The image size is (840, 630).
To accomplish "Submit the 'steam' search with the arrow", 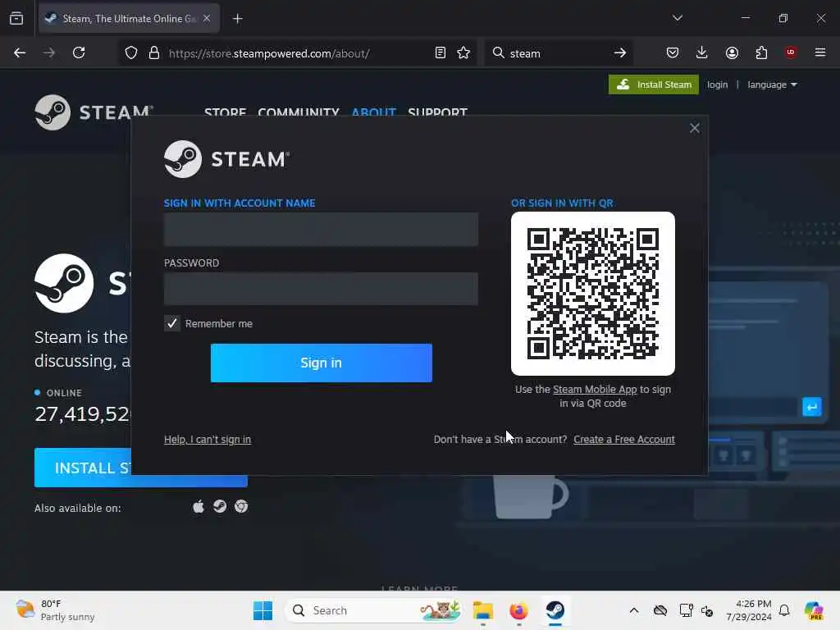I will (620, 52).
